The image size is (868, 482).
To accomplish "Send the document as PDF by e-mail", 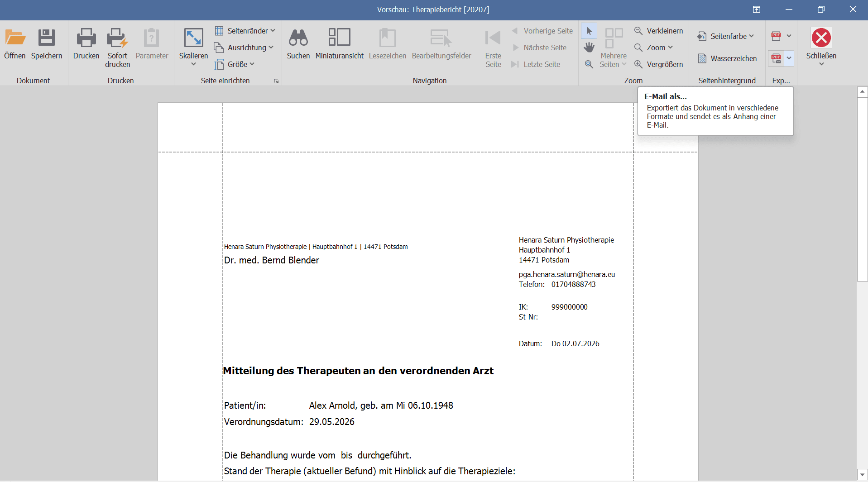I will pyautogui.click(x=776, y=58).
